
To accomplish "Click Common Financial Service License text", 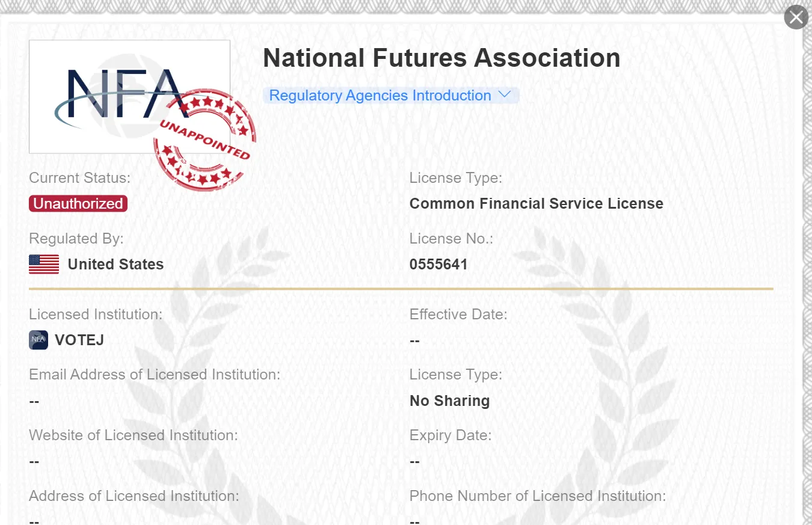I will [537, 204].
